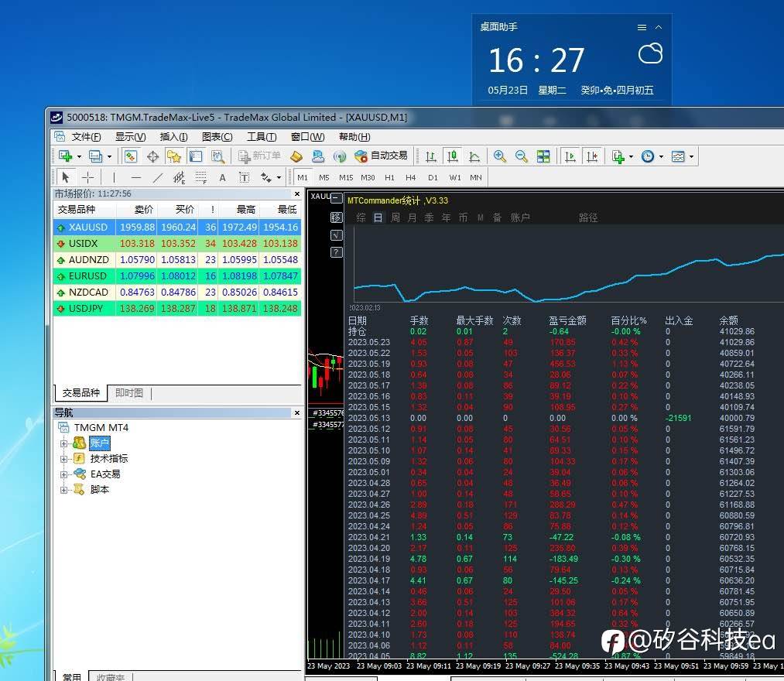
Task: Select the text label T tool
Action: 244,177
